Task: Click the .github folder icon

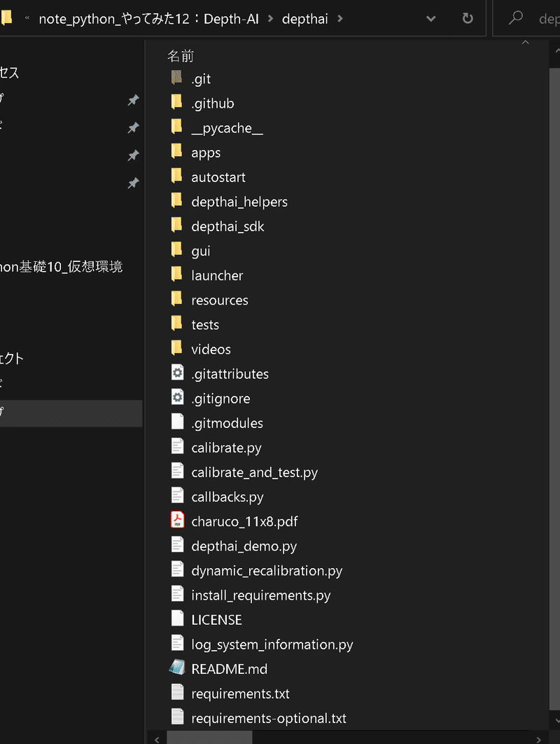Action: click(177, 102)
